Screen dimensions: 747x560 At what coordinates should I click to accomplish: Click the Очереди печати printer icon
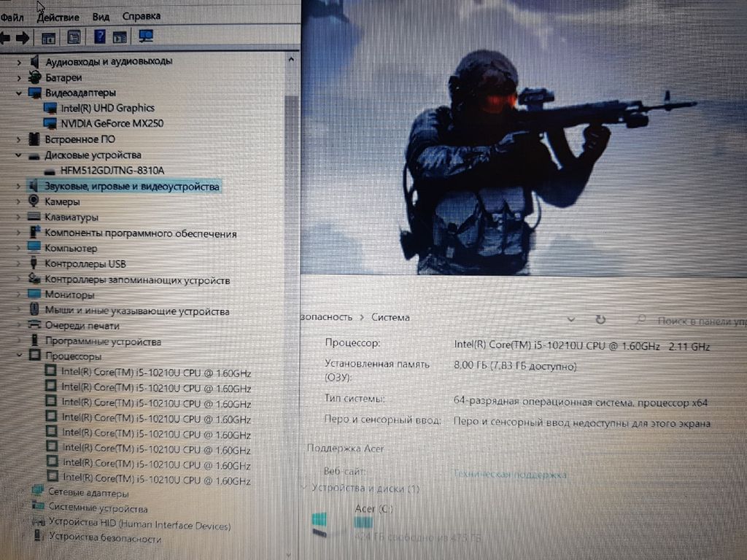point(34,324)
